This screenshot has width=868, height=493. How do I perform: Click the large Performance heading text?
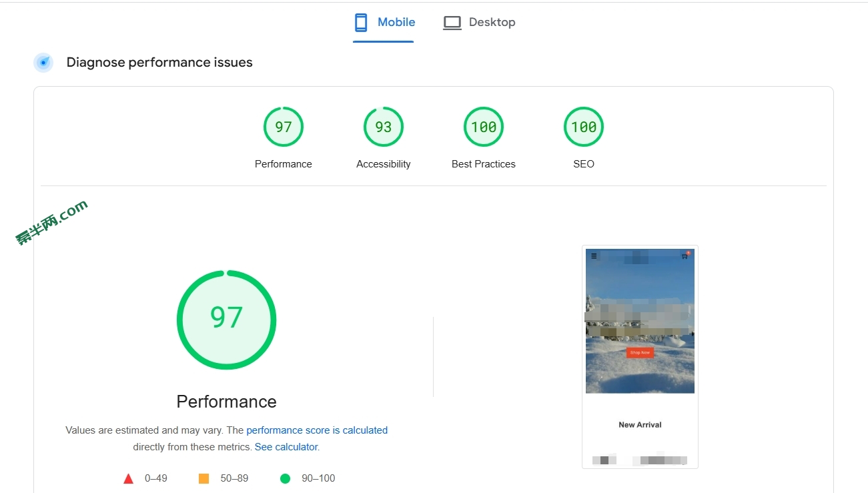tap(226, 402)
